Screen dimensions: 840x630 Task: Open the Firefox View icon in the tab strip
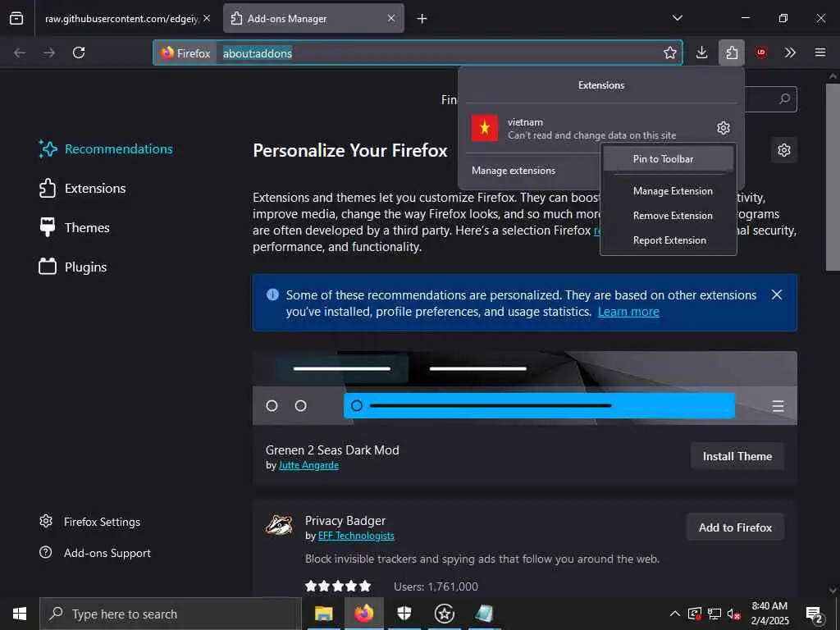(16, 18)
